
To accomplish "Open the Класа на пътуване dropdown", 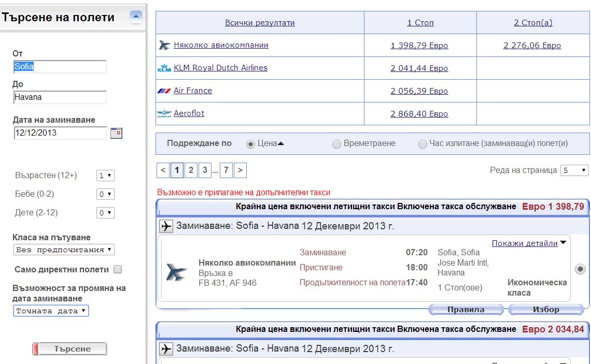I will point(64,250).
